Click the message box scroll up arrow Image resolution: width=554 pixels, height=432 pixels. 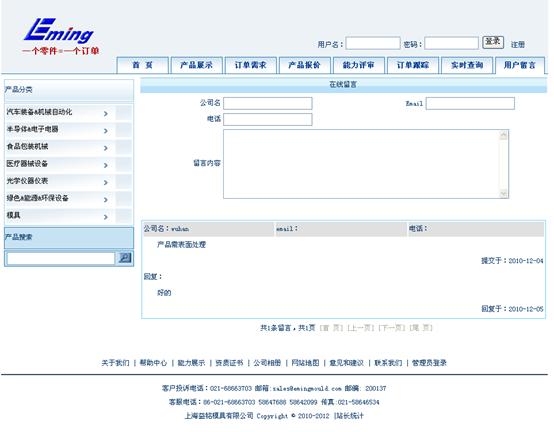tap(504, 135)
